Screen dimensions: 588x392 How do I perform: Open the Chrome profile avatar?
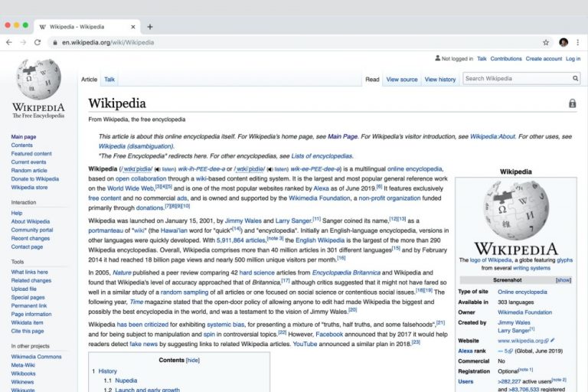pos(563,42)
